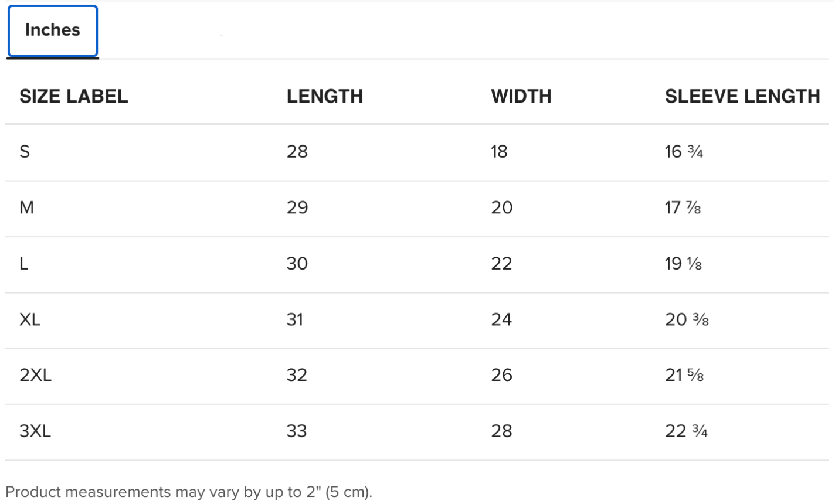Click the width value 20 for M
This screenshot has width=835, height=504.
(502, 207)
